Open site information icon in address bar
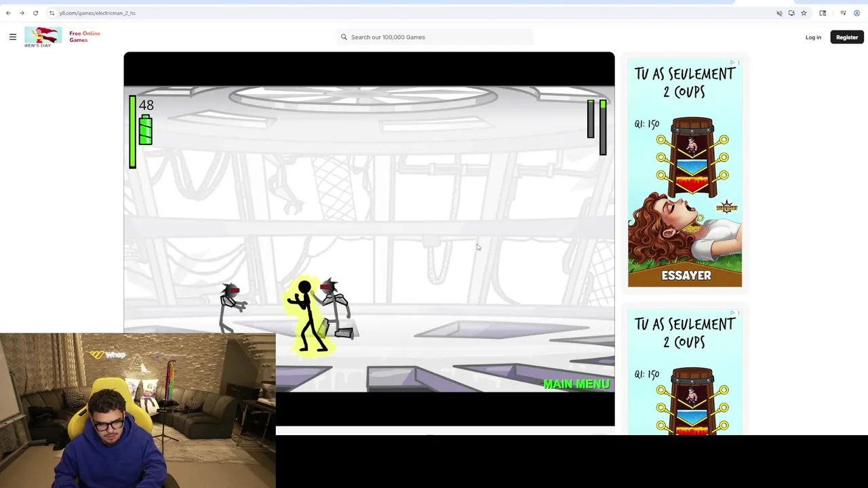Viewport: 868px width, 488px height. pyautogui.click(x=52, y=13)
